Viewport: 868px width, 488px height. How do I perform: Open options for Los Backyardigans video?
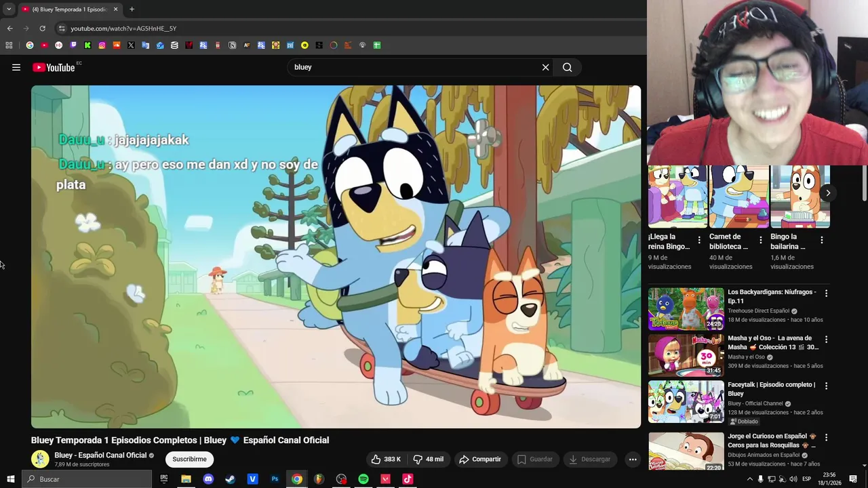(826, 293)
